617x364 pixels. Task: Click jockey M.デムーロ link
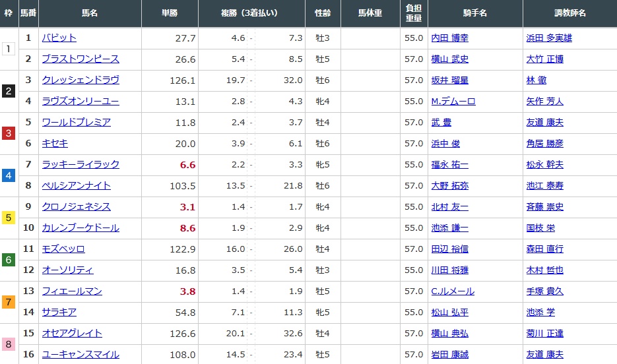point(453,102)
